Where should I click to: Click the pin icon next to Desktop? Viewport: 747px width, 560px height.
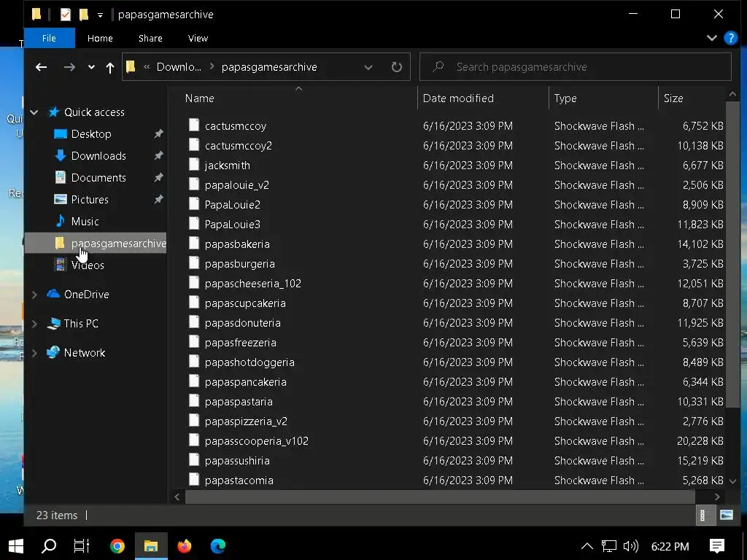[158, 134]
